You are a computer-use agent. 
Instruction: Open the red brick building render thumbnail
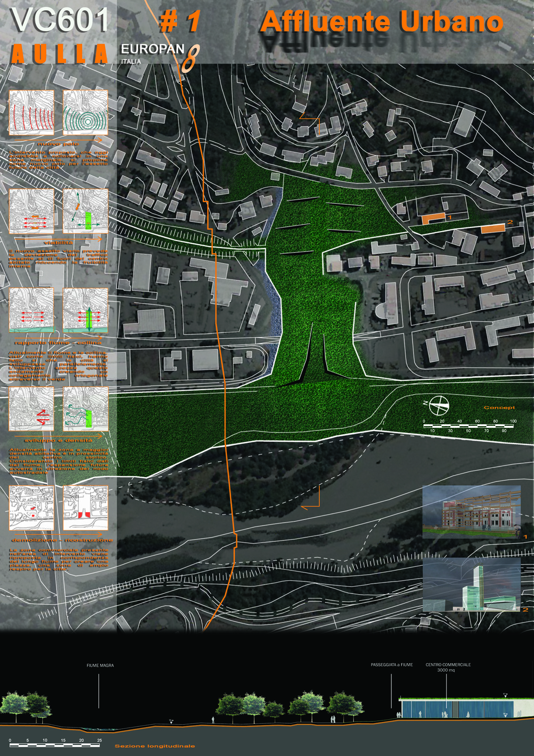(471, 512)
